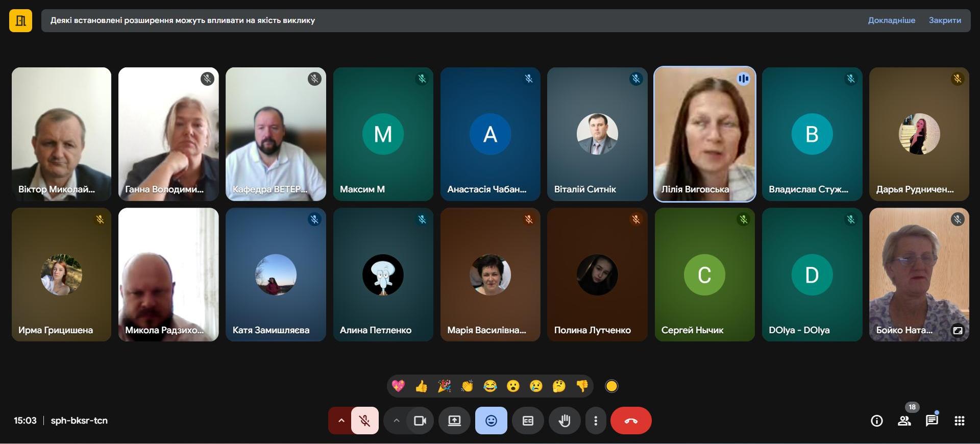
Task: Dismiss the notice with Закрити
Action: pos(945,20)
